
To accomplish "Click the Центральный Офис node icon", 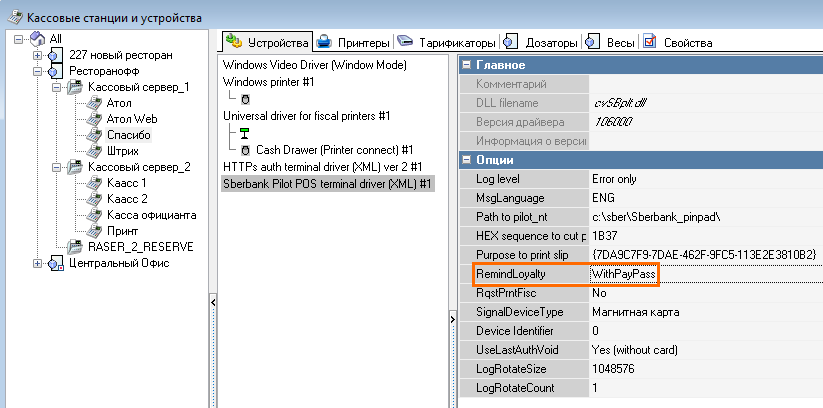I will tap(57, 263).
